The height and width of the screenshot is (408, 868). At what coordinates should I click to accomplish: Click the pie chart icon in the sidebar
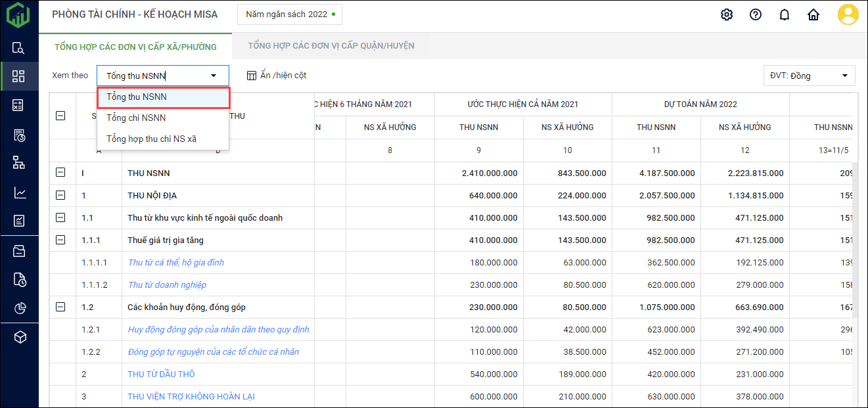(19, 308)
